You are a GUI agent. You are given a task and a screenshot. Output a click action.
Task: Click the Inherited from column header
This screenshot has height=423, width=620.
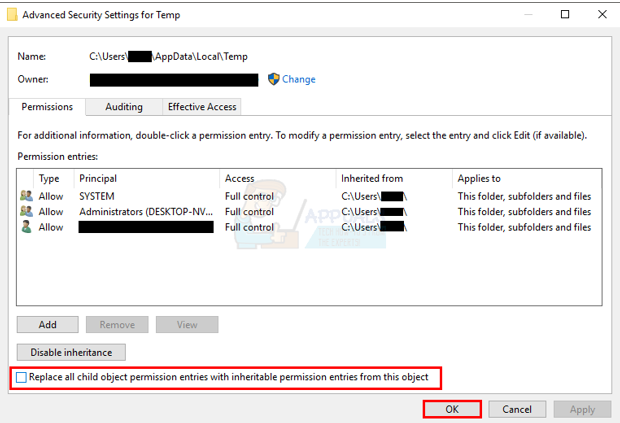coord(392,178)
